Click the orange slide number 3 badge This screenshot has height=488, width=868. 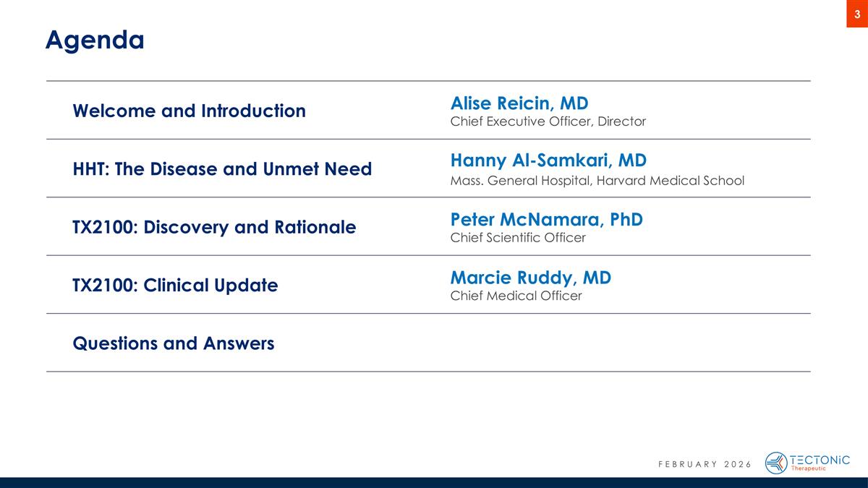857,14
